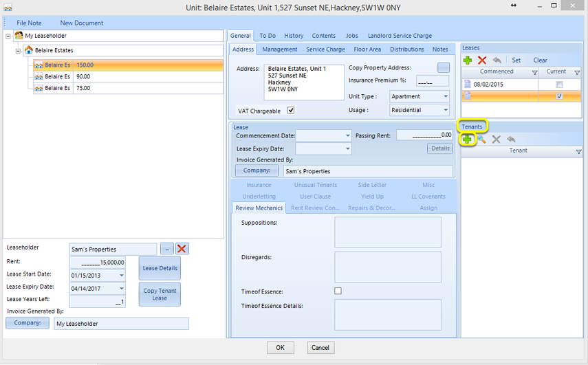Click Lease Details button
Image resolution: width=588 pixels, height=365 pixels.
[160, 268]
